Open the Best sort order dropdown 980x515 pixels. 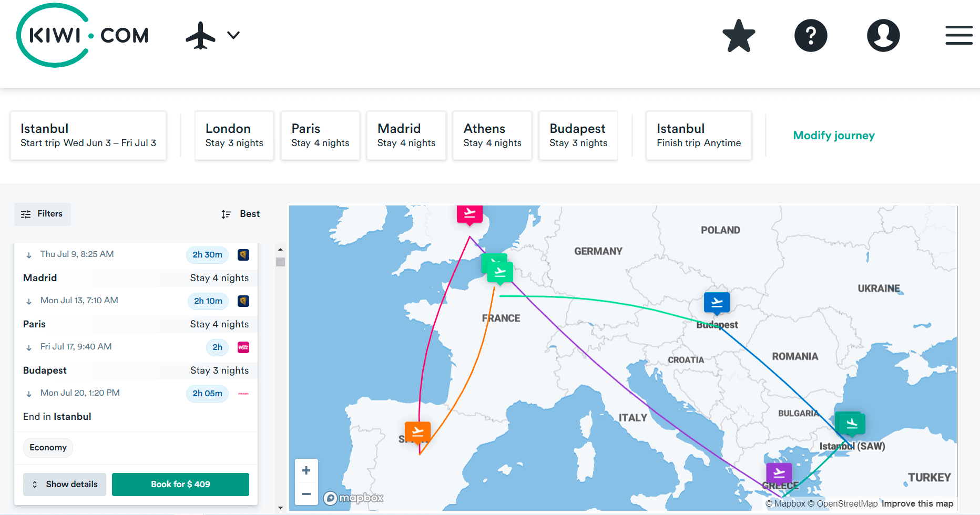coord(241,214)
